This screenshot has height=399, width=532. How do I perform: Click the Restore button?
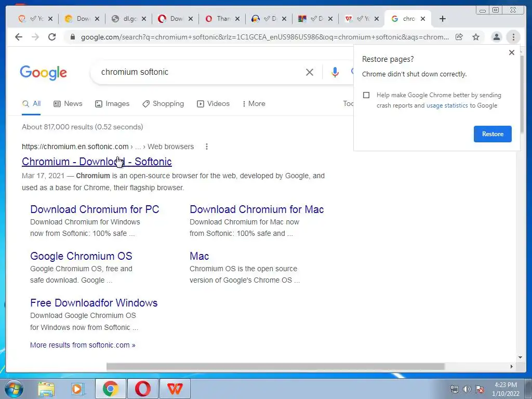493,134
